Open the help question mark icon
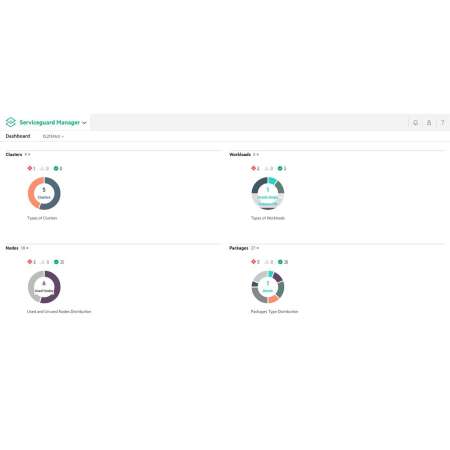 [442, 123]
